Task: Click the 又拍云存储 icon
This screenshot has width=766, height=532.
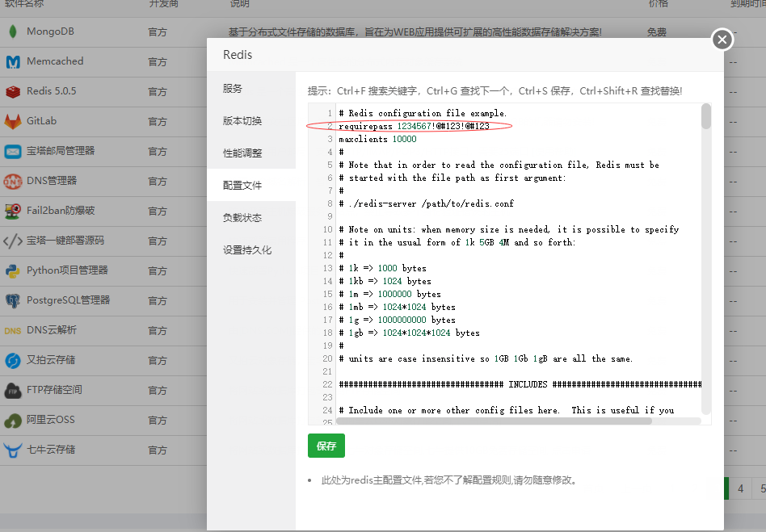Action: point(13,360)
